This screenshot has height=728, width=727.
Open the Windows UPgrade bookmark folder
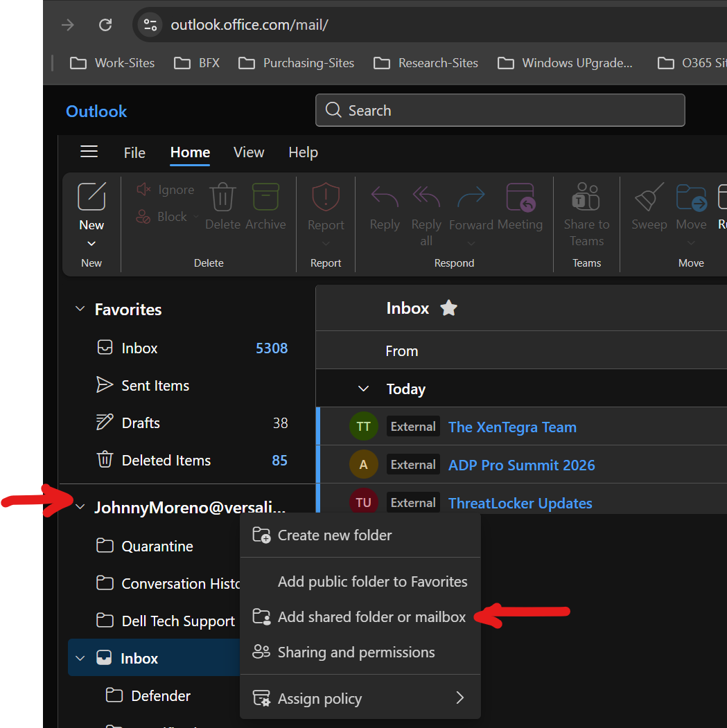point(564,63)
